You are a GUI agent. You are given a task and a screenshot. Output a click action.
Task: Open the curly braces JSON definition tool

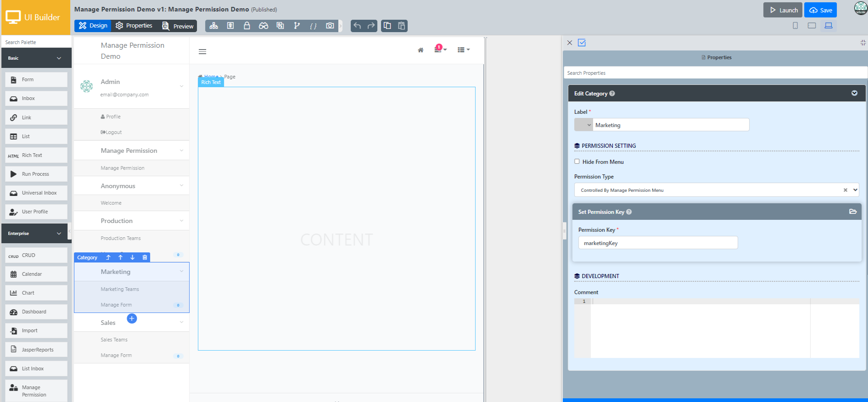point(313,26)
